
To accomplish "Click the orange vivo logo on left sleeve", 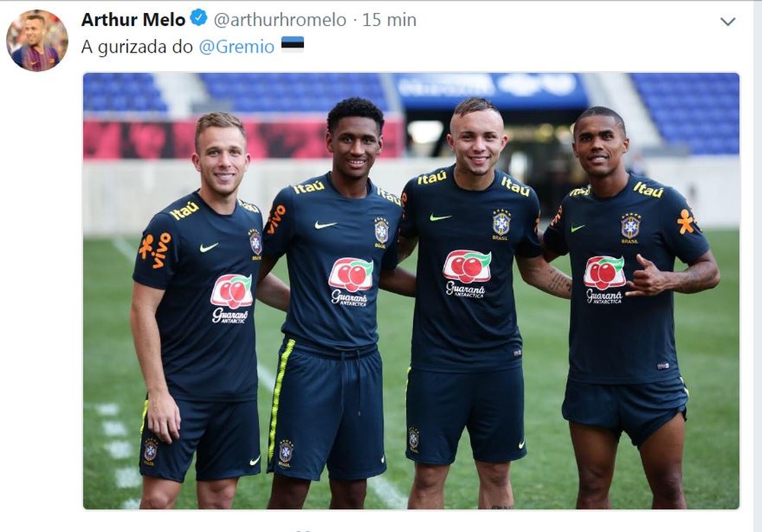I will click(x=155, y=249).
